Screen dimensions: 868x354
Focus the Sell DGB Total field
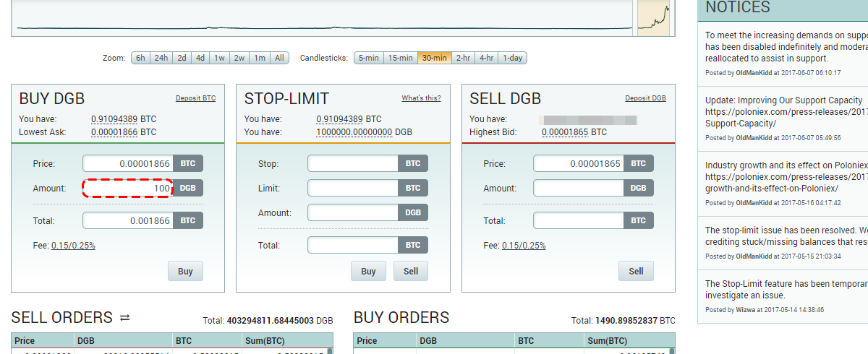coord(579,221)
